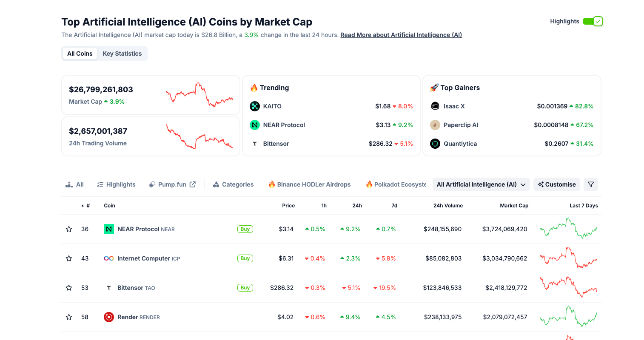The width and height of the screenshot is (644, 340).
Task: Click the Market Cap sparkline chart
Action: click(x=199, y=95)
